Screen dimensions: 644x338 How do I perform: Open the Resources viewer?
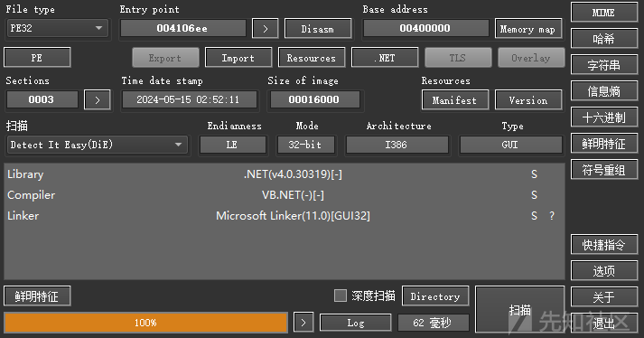pyautogui.click(x=312, y=58)
